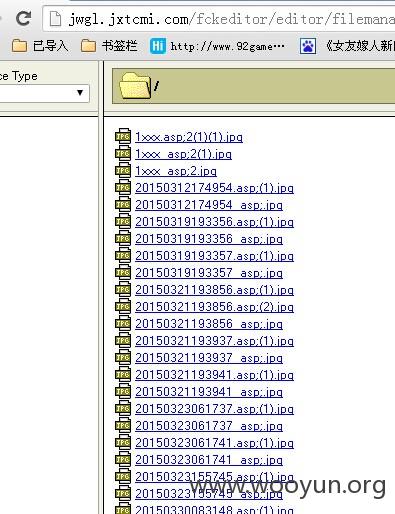Viewport: 395px width, 514px height.
Task: Click JPG icon beside 20150321193941_asp;.jpg
Action: click(x=123, y=391)
